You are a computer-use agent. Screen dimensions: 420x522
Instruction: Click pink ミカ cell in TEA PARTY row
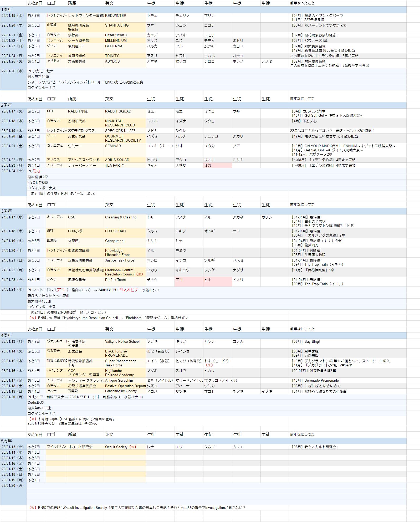click(x=217, y=165)
